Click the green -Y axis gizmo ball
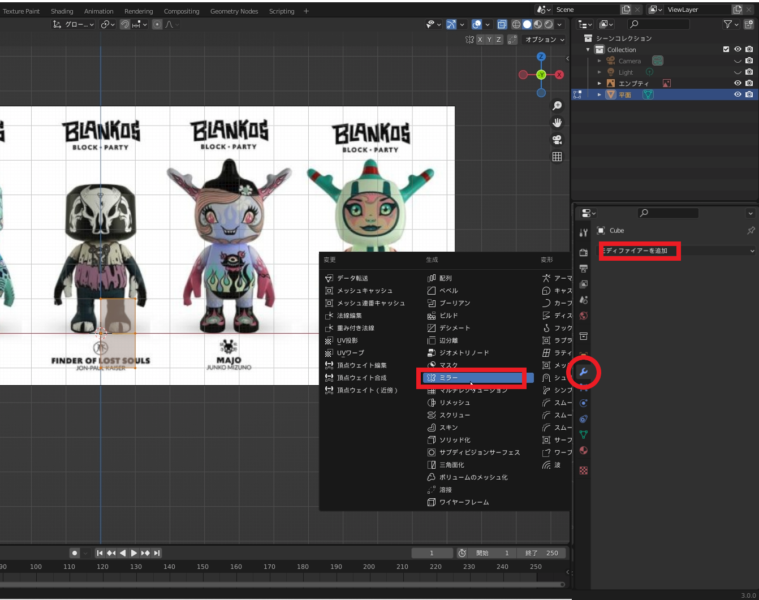 click(541, 75)
